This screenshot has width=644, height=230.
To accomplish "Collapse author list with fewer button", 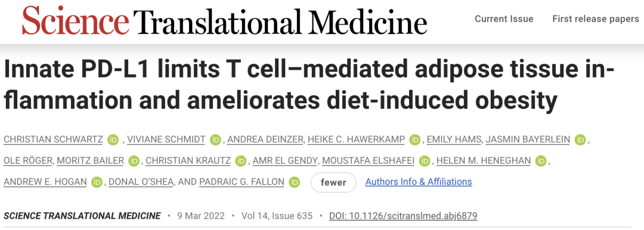I will pyautogui.click(x=333, y=182).
